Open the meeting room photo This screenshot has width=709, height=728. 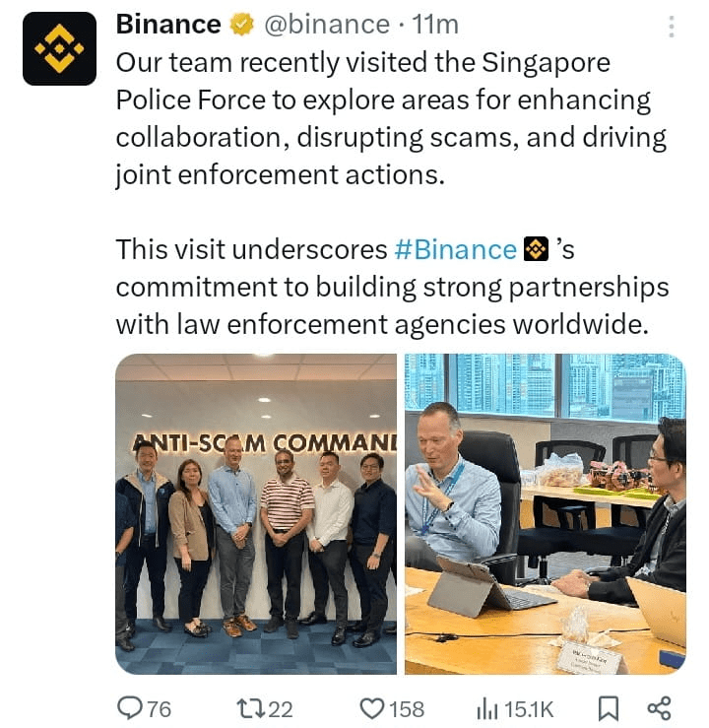click(x=546, y=514)
